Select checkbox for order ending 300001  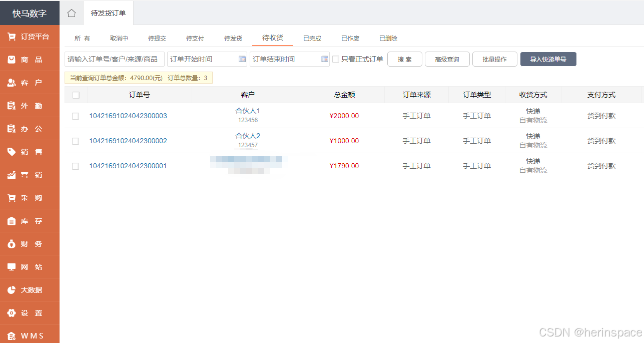[x=76, y=166]
